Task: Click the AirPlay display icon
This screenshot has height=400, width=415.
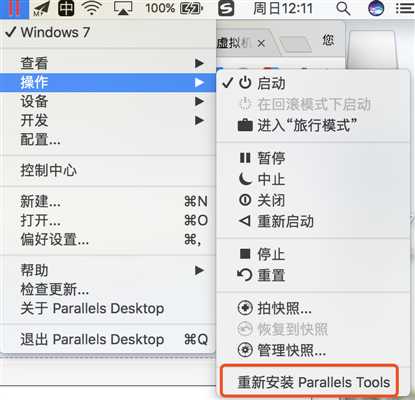Action: (x=123, y=8)
